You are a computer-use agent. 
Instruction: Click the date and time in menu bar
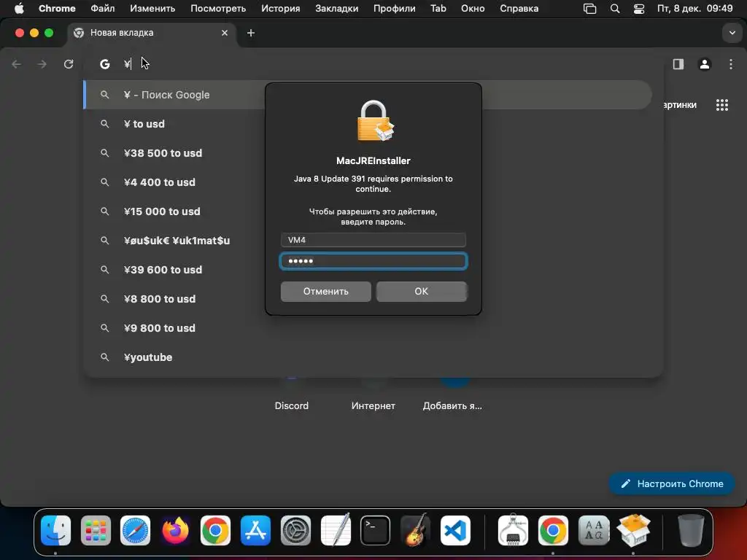coord(694,9)
